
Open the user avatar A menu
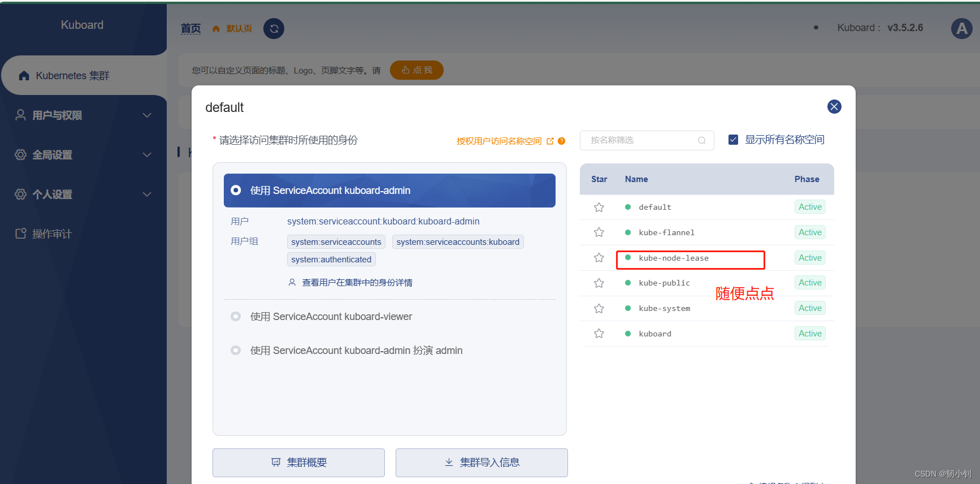[962, 28]
